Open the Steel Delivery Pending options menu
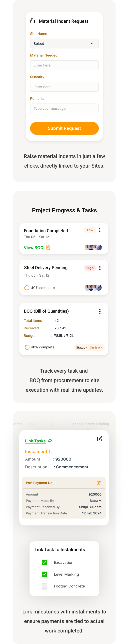The image size is (128, 644). coord(100,268)
